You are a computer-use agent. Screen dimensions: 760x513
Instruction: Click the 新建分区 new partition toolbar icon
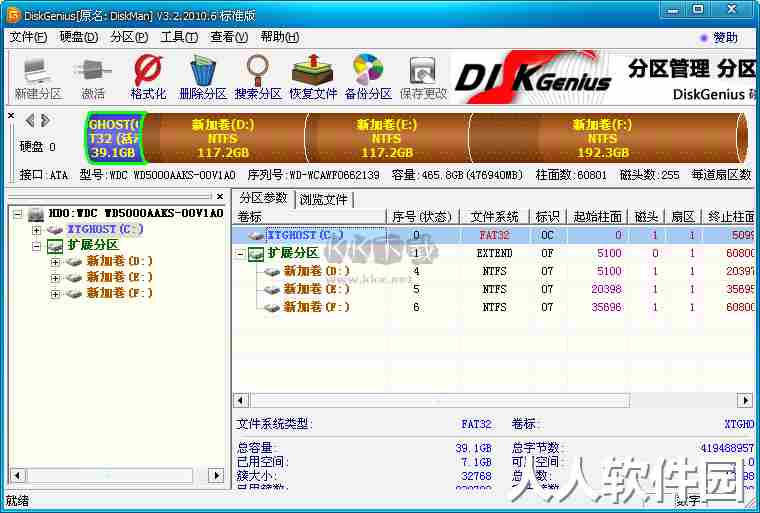coord(38,79)
